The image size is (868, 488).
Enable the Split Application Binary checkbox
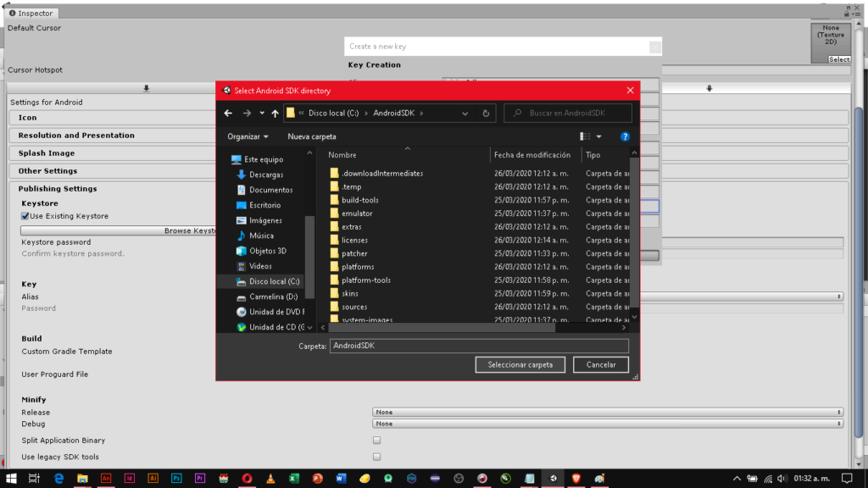coord(376,441)
